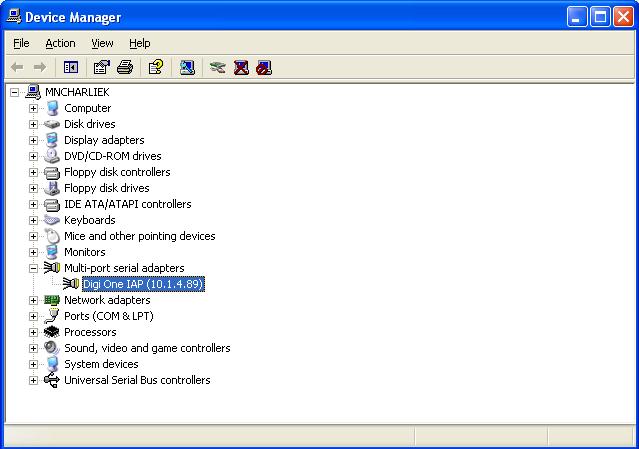Viewport: 639px width, 449px height.
Task: Open Properties from the toolbar
Action: 101,68
